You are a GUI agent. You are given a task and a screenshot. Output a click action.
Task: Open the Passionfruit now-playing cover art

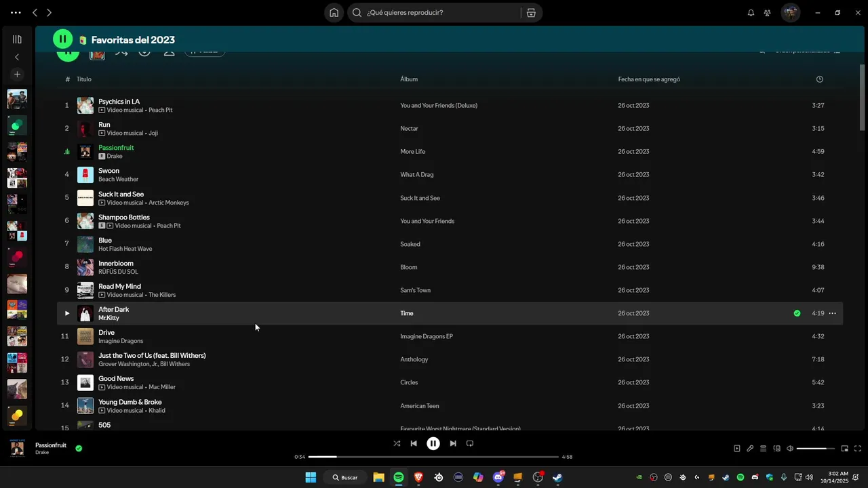click(x=18, y=448)
